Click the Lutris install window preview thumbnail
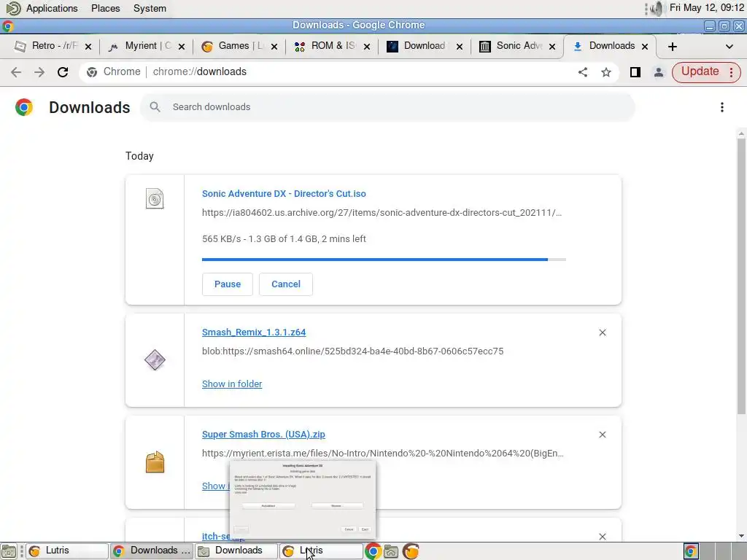747x560 pixels. click(303, 499)
